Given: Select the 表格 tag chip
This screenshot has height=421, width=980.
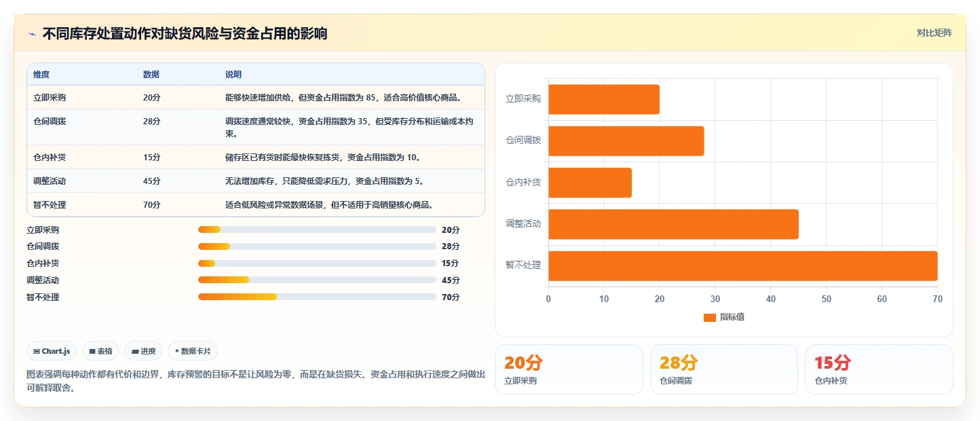Looking at the screenshot, I should [100, 351].
